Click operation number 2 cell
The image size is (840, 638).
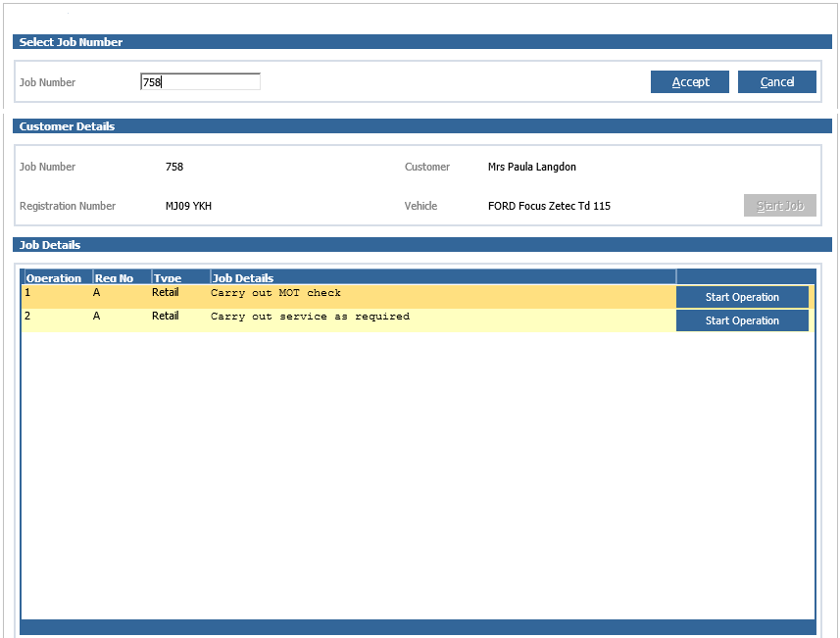point(28,317)
